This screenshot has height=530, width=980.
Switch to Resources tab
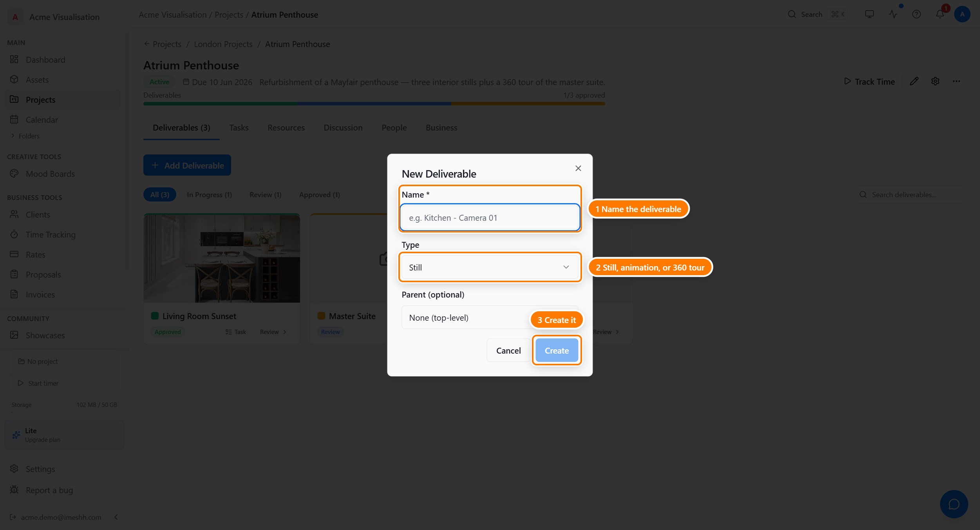(286, 127)
